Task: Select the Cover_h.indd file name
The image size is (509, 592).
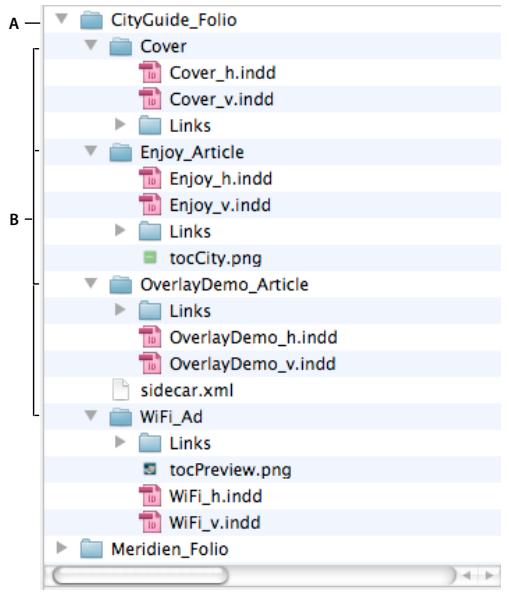Action: [x=222, y=72]
